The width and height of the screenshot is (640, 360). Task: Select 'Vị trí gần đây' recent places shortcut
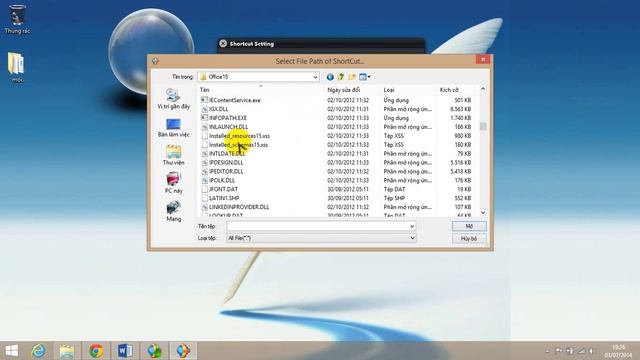point(173,99)
